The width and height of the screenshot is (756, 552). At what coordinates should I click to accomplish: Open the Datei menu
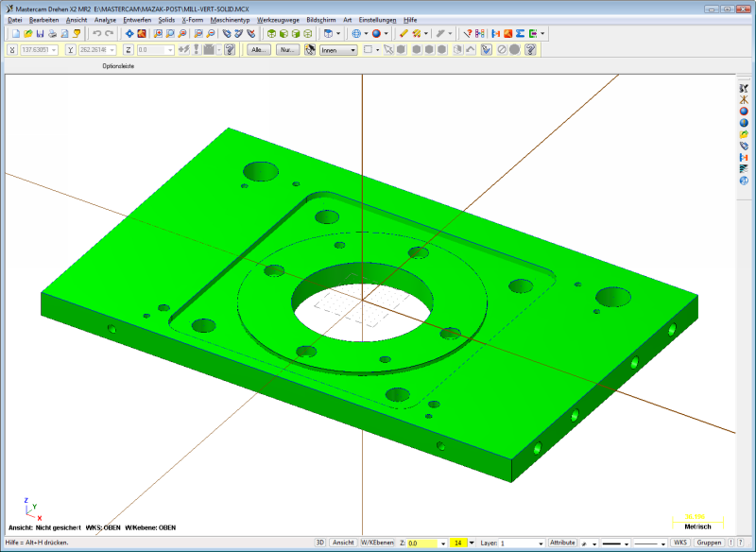[x=14, y=20]
